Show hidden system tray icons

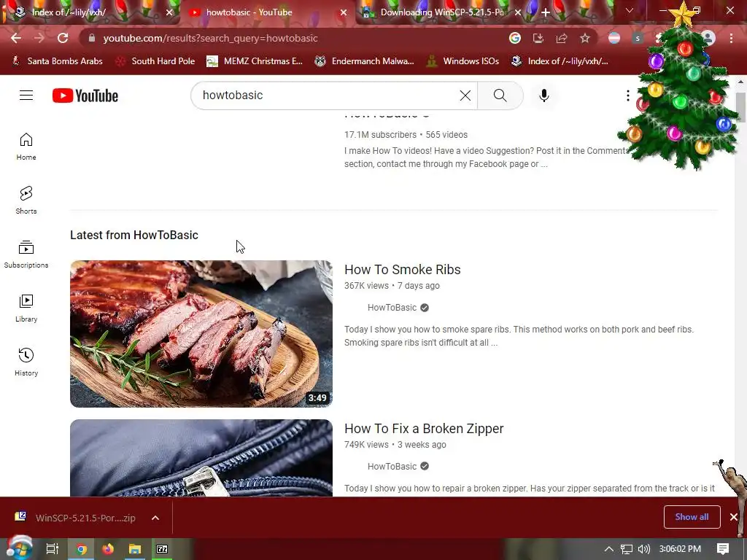[x=609, y=549]
